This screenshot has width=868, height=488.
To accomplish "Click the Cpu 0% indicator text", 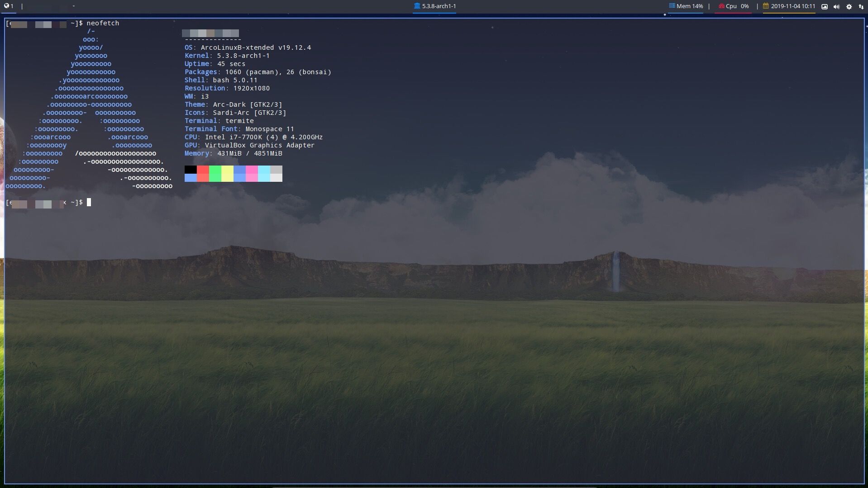I will (737, 6).
